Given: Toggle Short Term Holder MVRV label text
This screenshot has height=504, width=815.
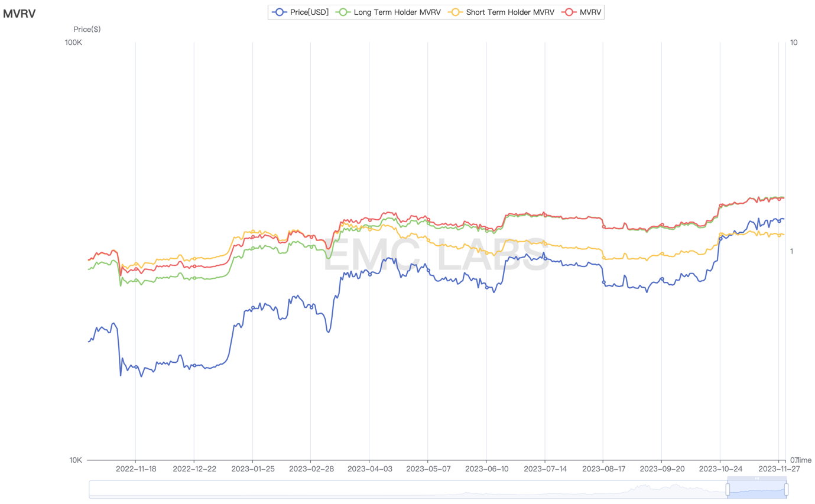Looking at the screenshot, I should pos(510,12).
